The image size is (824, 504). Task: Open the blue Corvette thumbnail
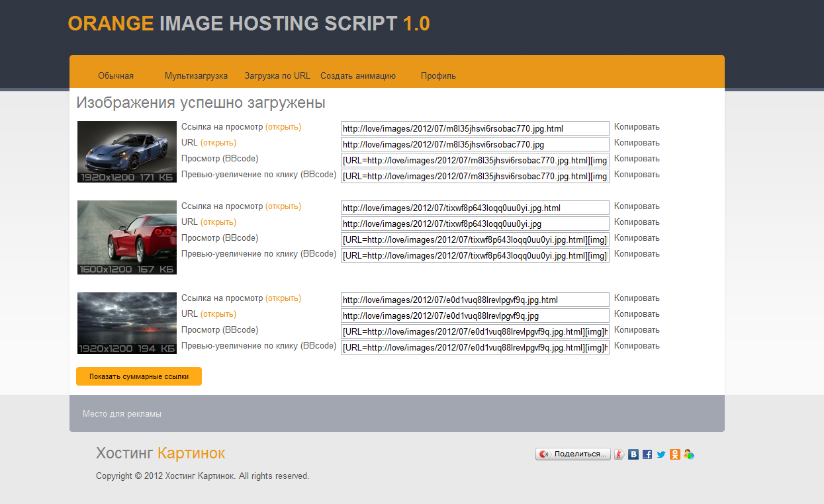point(127,151)
